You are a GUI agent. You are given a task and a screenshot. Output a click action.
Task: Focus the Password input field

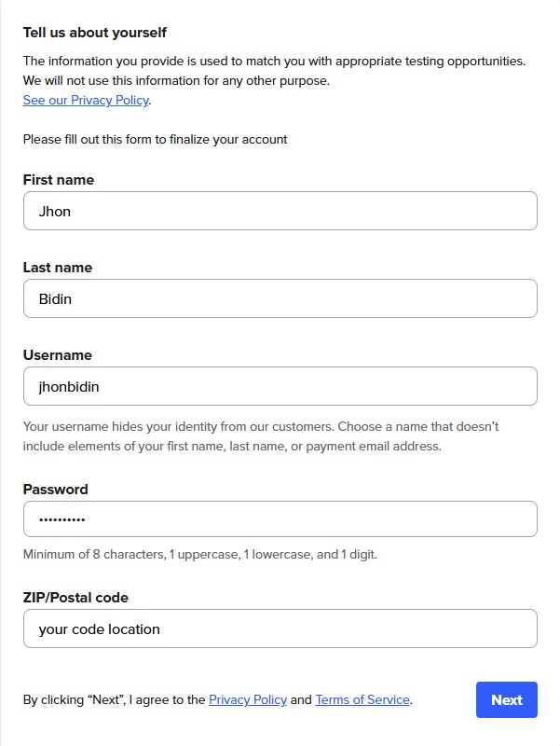point(280,519)
